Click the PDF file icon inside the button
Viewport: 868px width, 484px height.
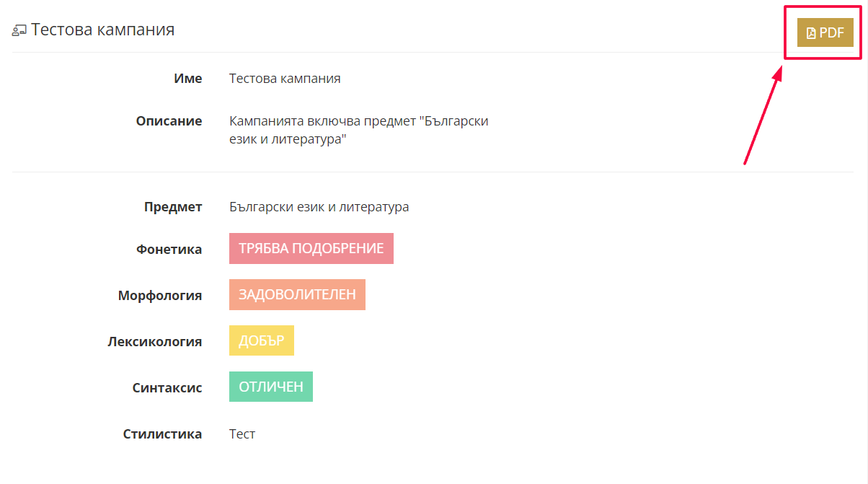(x=811, y=33)
